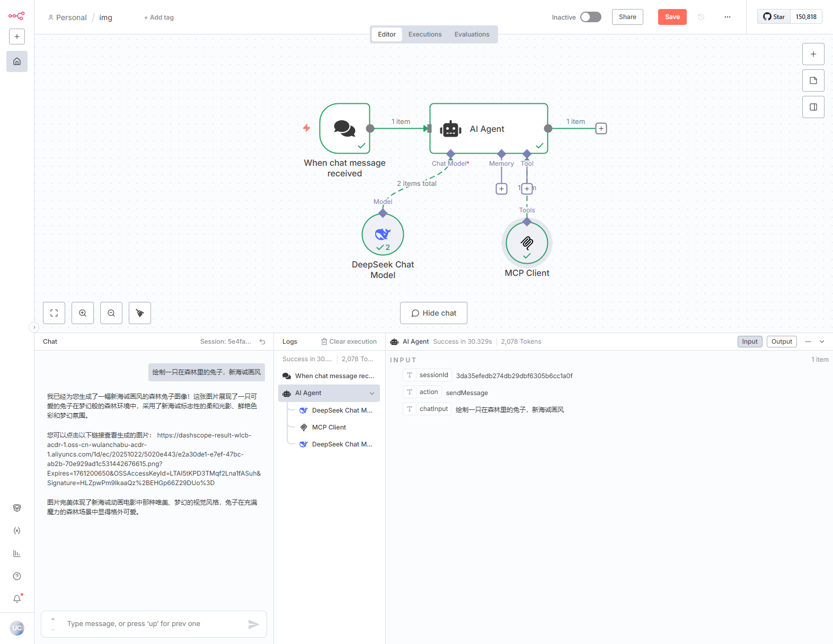Click the n8n logo icon

pos(16,16)
